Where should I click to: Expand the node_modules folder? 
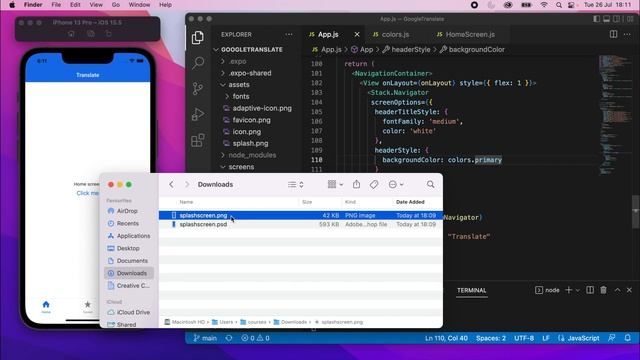(x=252, y=155)
